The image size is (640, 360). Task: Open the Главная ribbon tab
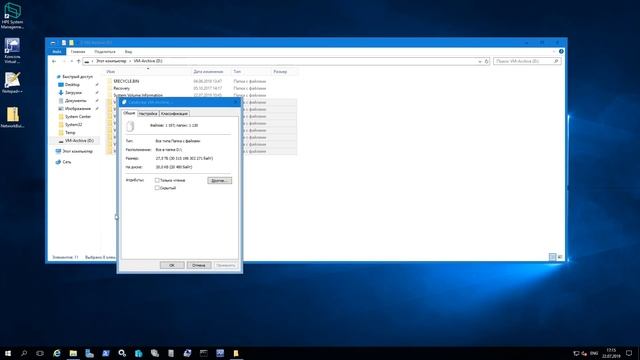click(x=78, y=51)
